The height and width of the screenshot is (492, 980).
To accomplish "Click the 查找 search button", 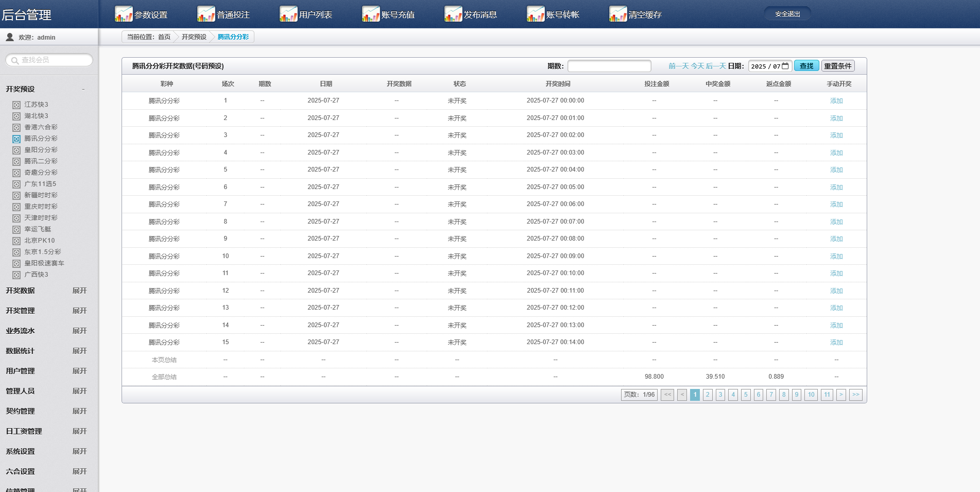I will (806, 66).
